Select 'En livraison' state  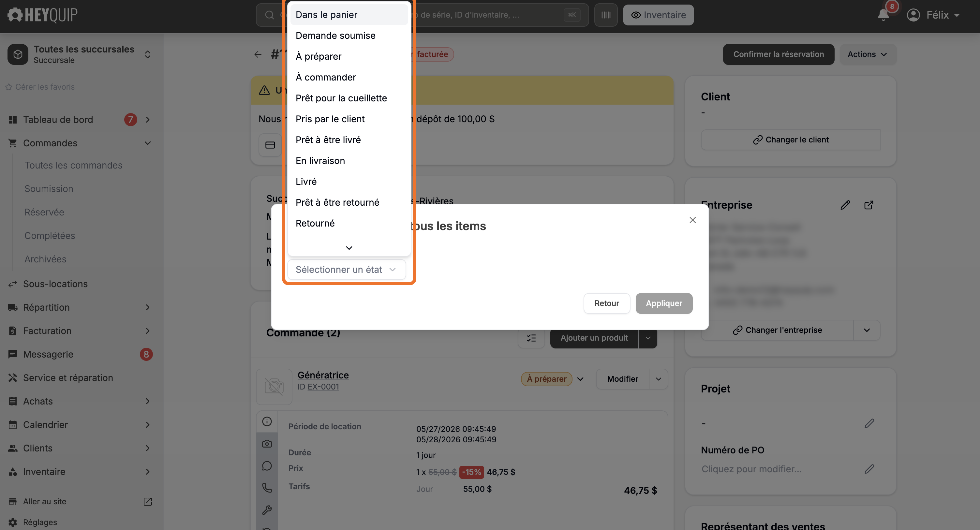click(349, 161)
